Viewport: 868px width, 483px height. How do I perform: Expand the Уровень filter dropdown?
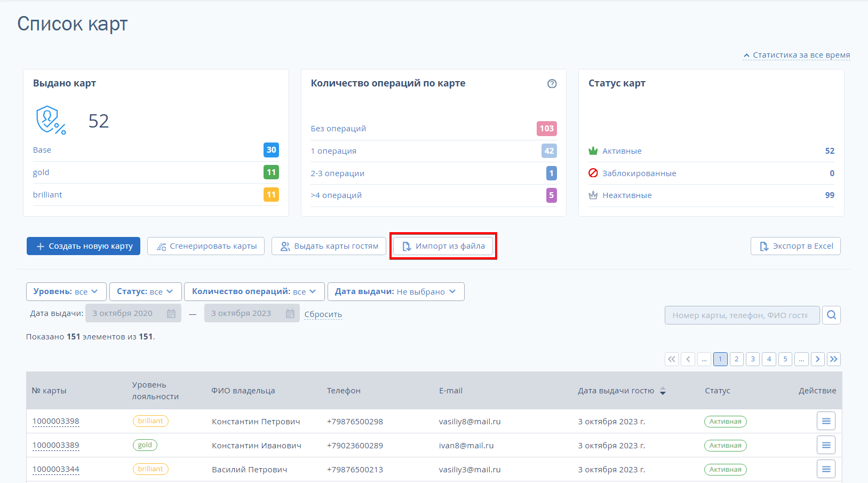(66, 291)
